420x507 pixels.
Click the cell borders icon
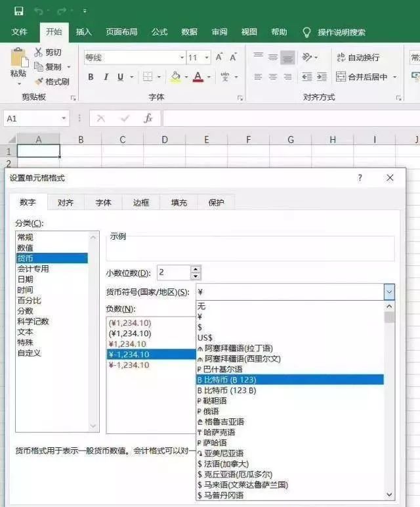pos(148,77)
